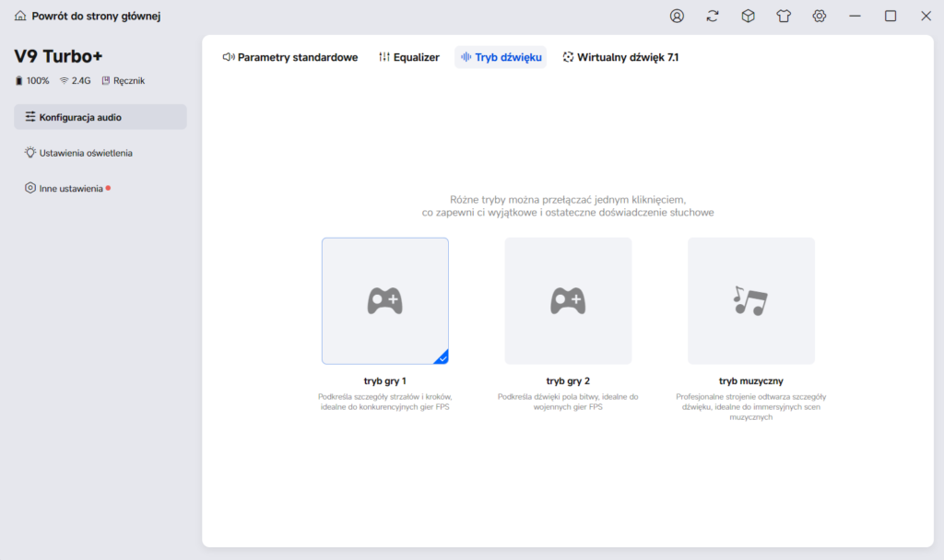
Task: Click the battery 100% status indicator
Action: pyautogui.click(x=32, y=81)
